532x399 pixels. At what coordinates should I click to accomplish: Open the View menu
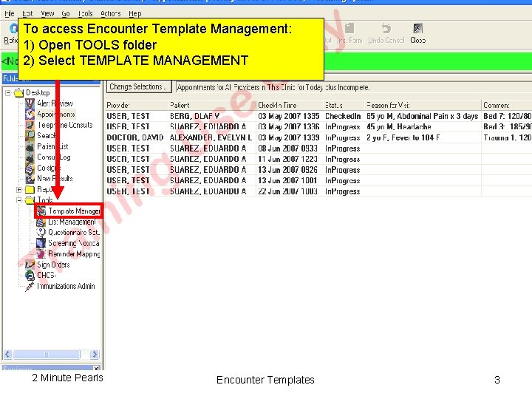pos(47,13)
